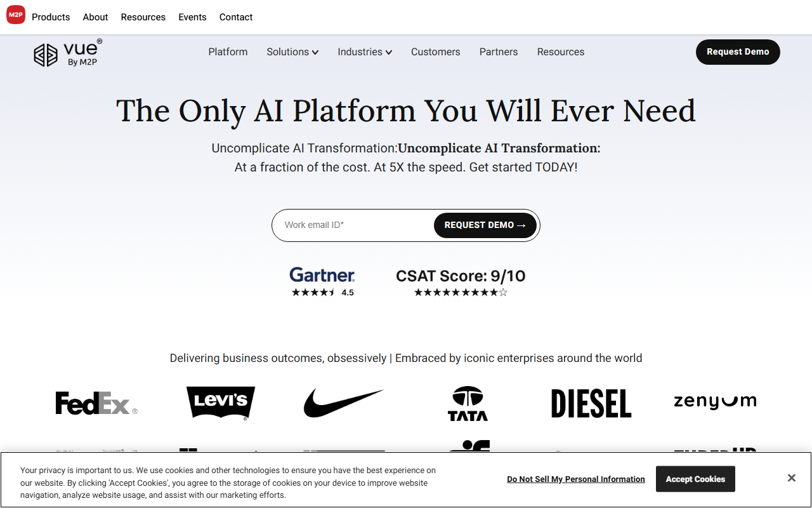Image resolution: width=812 pixels, height=508 pixels.
Task: Expand the Industries dropdown menu
Action: (x=365, y=52)
